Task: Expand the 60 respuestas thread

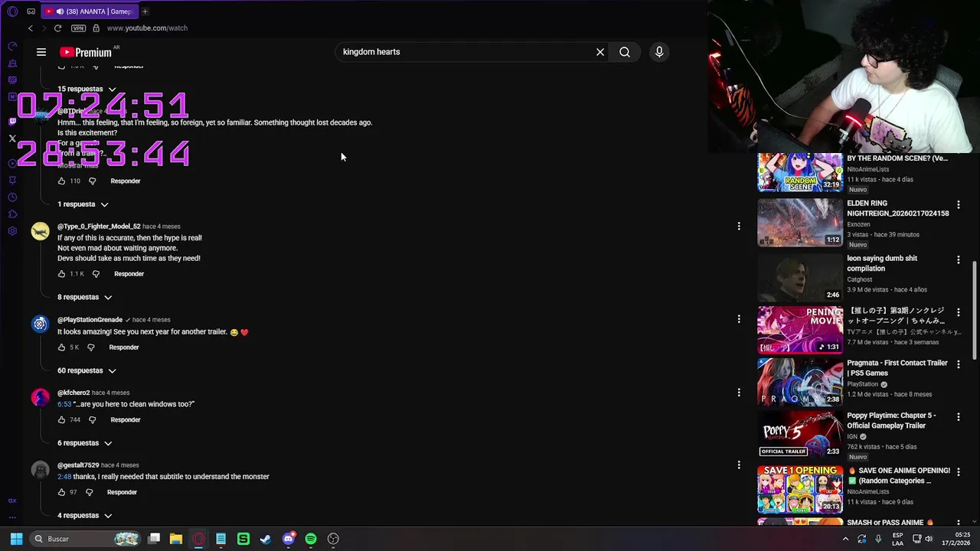Action: tap(87, 370)
